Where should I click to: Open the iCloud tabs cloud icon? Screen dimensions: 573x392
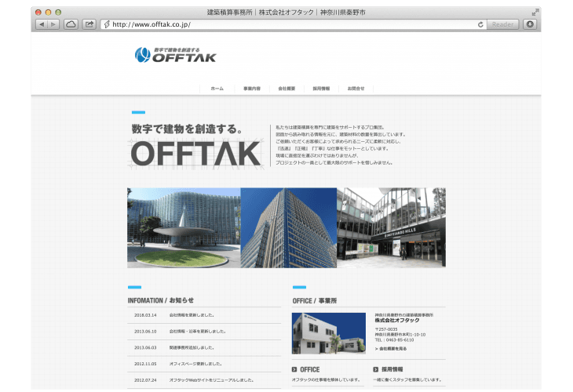click(71, 24)
